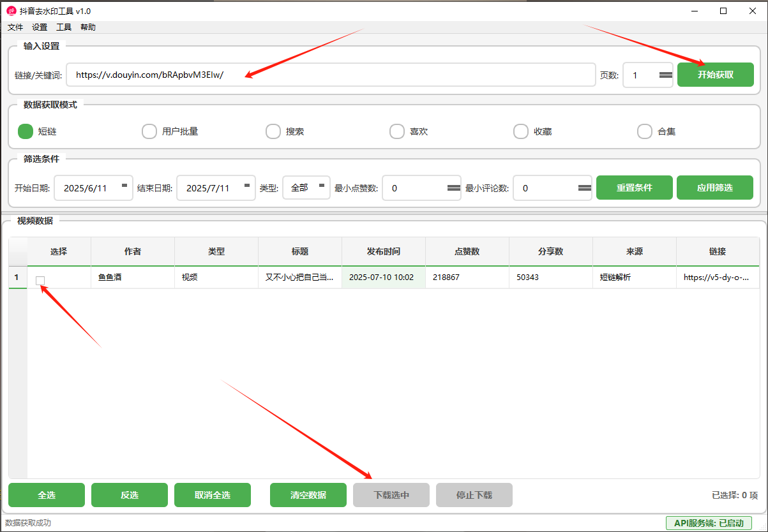Screen dimensions: 768x532
Task: Click the 选择 column header
Action: 59,251
